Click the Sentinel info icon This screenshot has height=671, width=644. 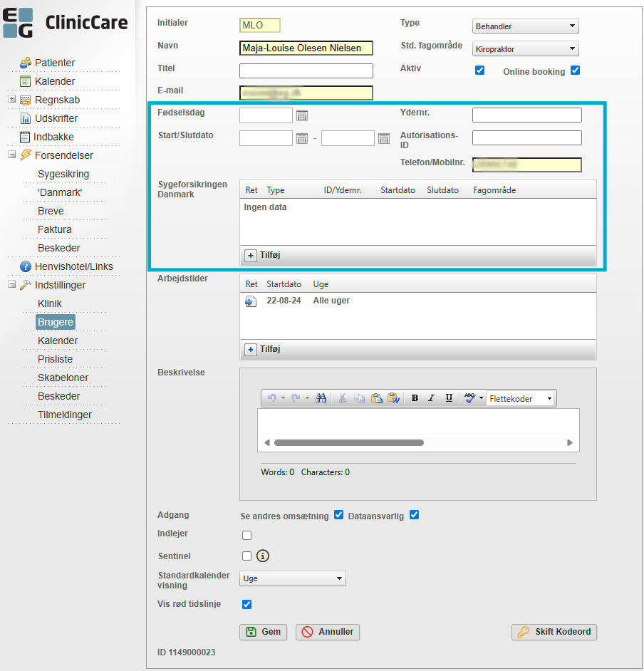pos(263,556)
